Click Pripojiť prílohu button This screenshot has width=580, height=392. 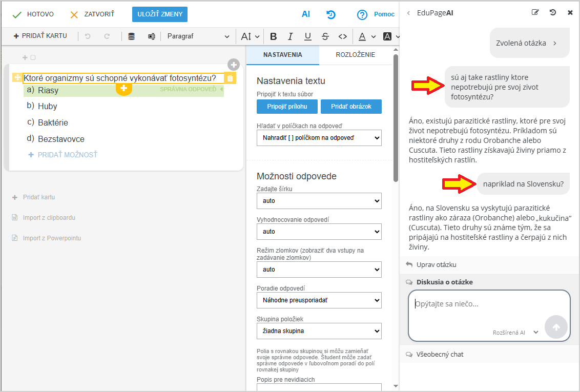pos(287,107)
